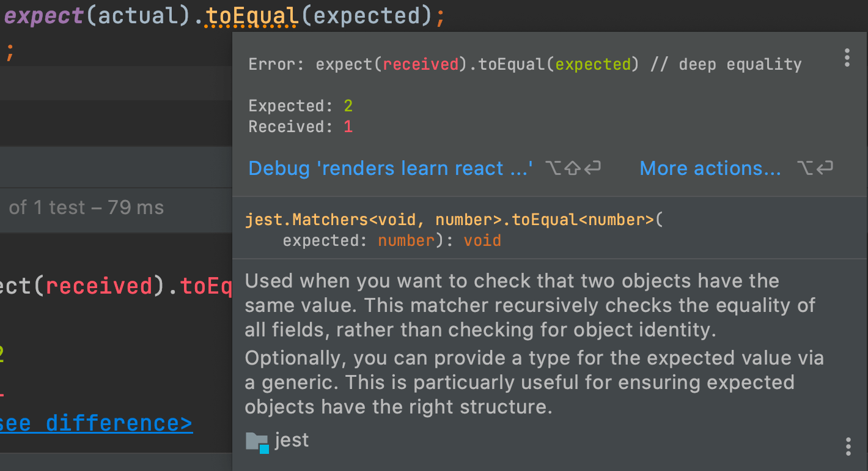Open the kebab menu beside the error message
The image size is (868, 471).
point(847,57)
